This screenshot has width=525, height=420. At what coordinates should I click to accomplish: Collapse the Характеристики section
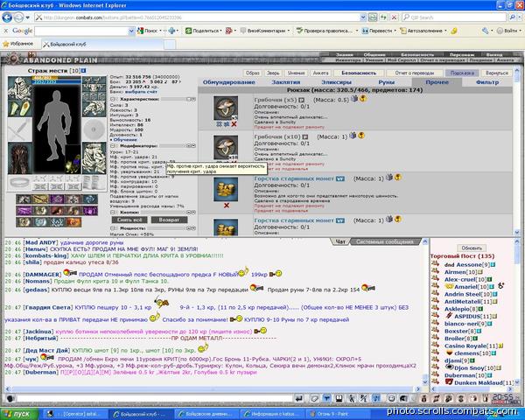pos(113,99)
